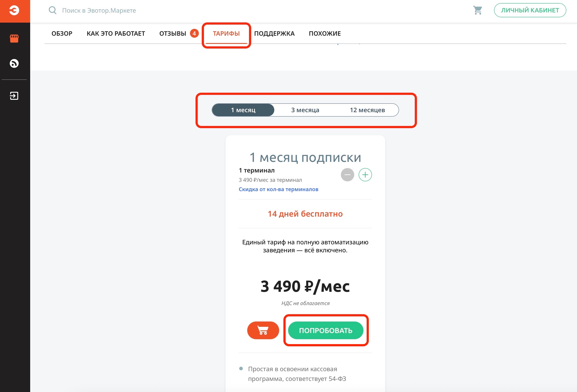577x392 pixels.
Task: Click the green ПОПРОБОВАТЬ button
Action: (326, 330)
